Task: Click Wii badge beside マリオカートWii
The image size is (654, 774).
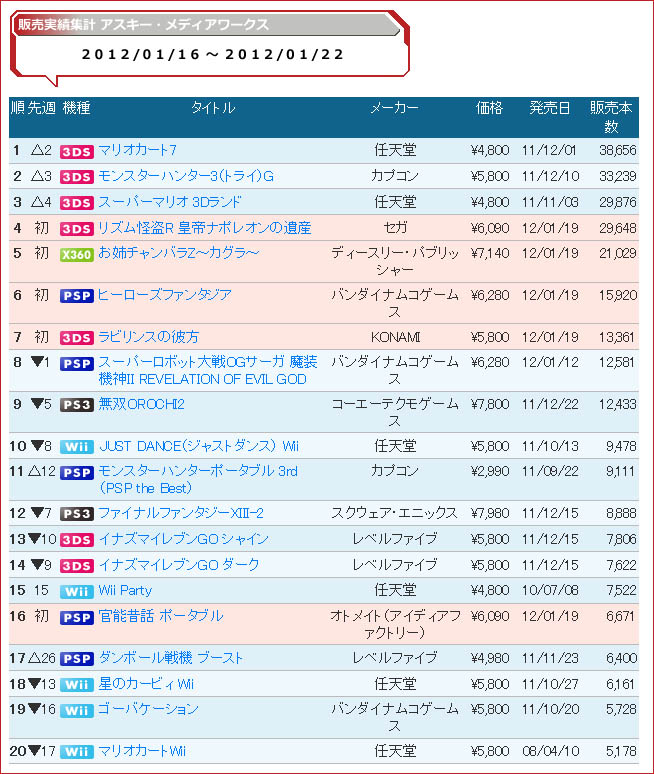Action: click(77, 752)
